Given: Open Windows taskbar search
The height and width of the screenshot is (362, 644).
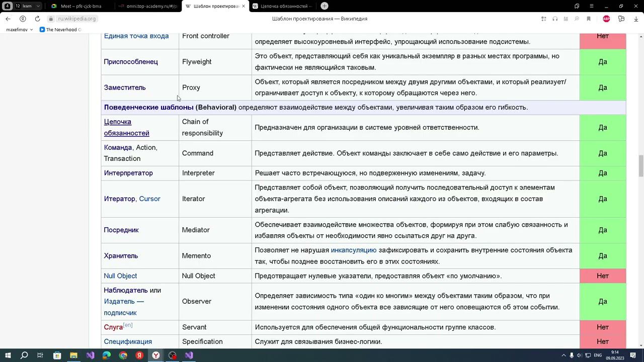Looking at the screenshot, I should [24, 355].
